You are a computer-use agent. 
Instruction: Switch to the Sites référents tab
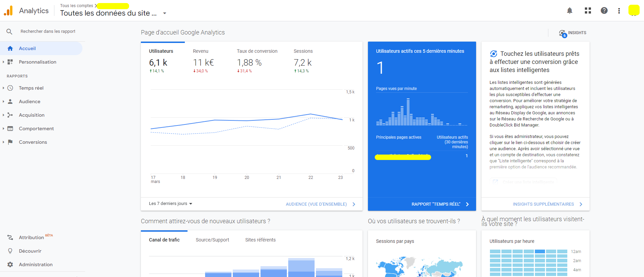point(260,240)
